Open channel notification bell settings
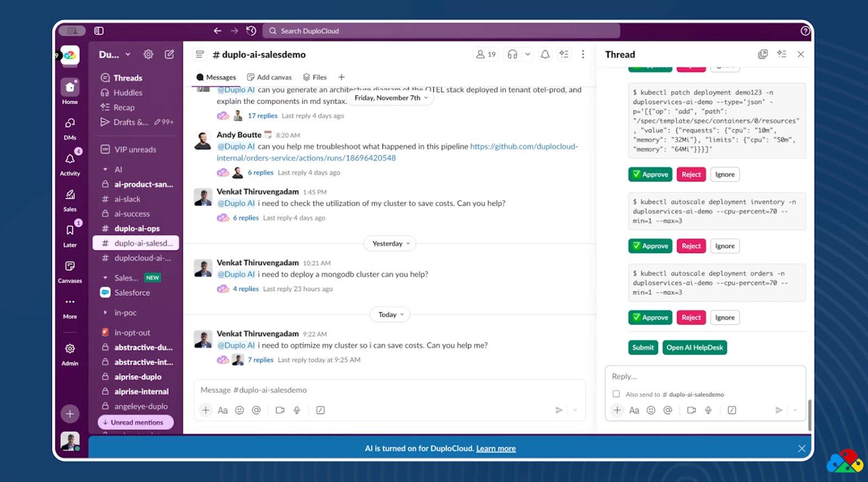The height and width of the screenshot is (482, 868). [x=545, y=54]
